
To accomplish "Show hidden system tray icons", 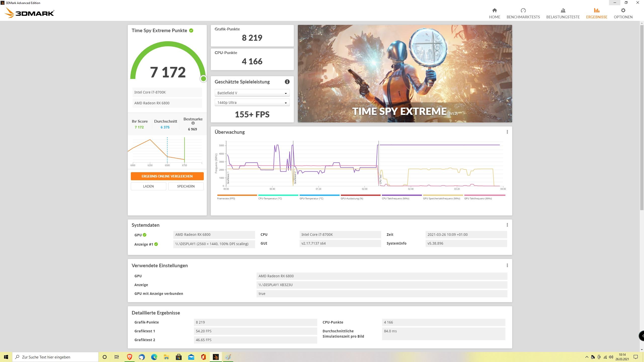I will [x=587, y=357].
